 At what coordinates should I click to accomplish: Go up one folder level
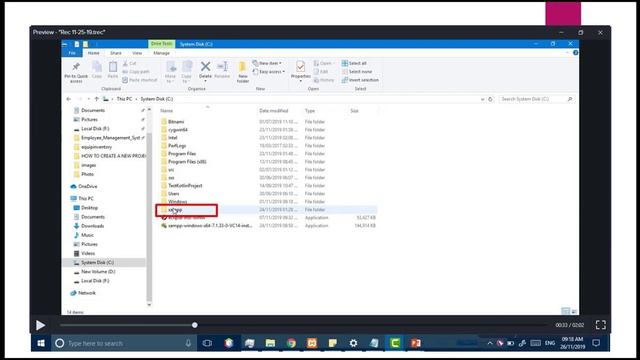click(x=96, y=99)
